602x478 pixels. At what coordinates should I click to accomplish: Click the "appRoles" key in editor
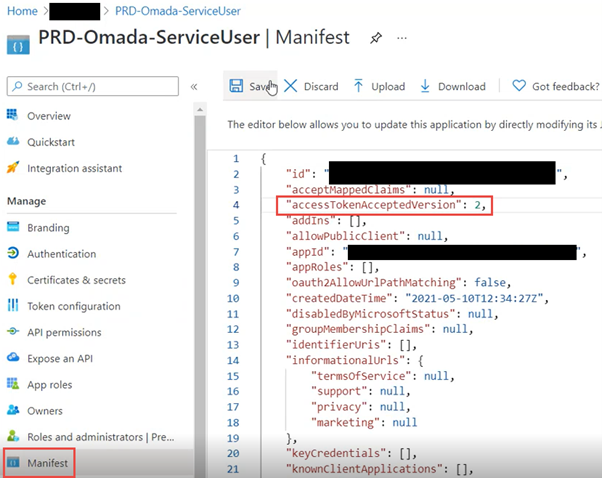point(317,267)
